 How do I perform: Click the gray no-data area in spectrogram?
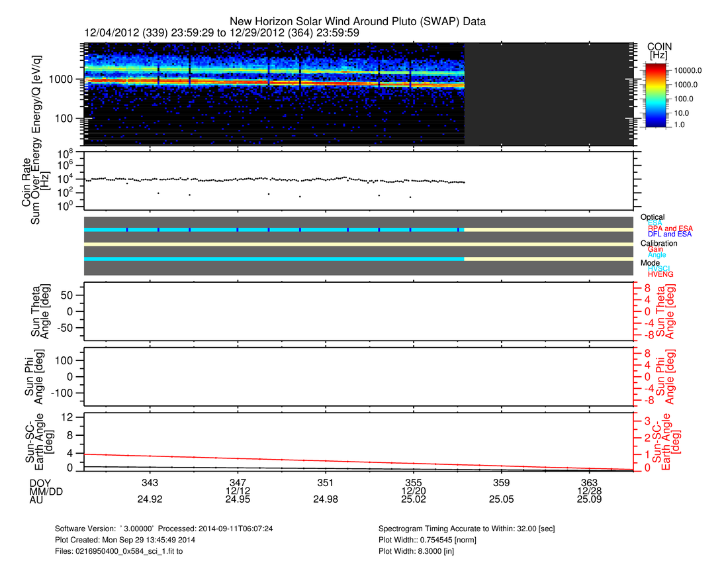tap(549, 93)
